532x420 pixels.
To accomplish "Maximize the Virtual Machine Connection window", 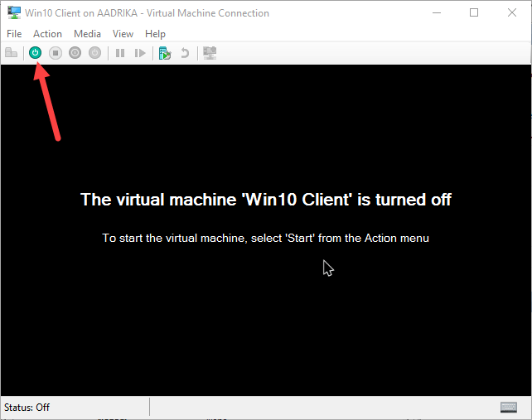I will coord(474,13).
